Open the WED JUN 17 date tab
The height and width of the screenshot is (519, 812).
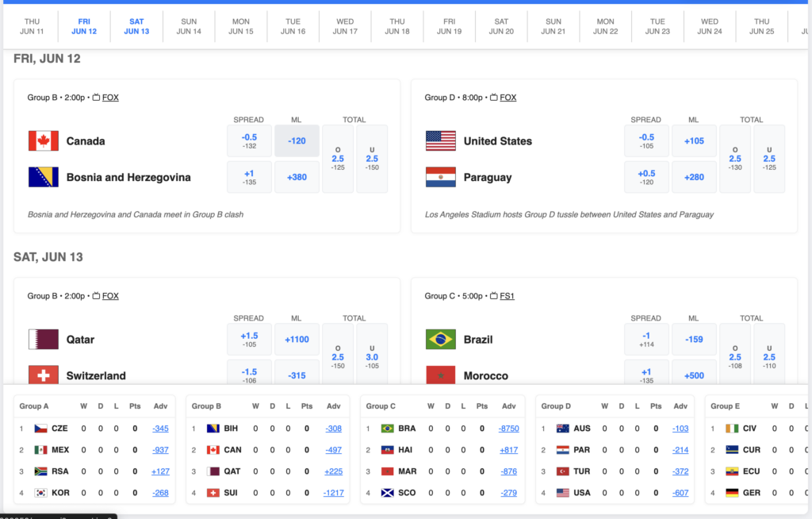(346, 26)
